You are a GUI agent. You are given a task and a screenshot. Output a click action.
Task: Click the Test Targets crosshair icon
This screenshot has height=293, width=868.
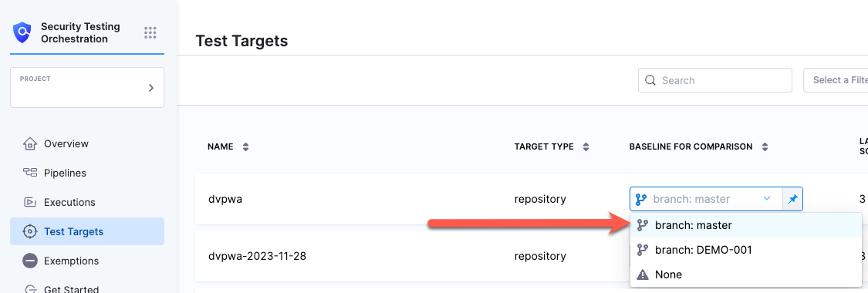pyautogui.click(x=30, y=231)
